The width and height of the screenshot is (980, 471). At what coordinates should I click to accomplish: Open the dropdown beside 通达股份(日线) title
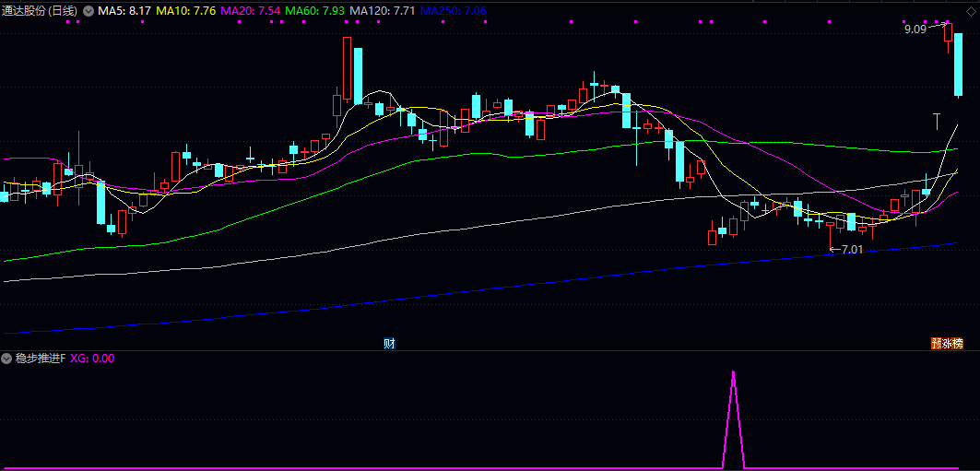[x=89, y=11]
